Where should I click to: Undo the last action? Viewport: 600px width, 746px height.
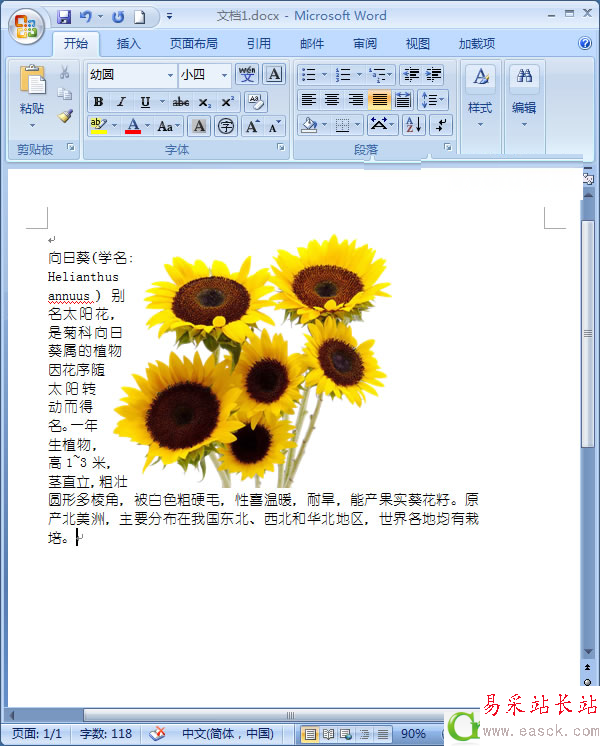pyautogui.click(x=86, y=17)
